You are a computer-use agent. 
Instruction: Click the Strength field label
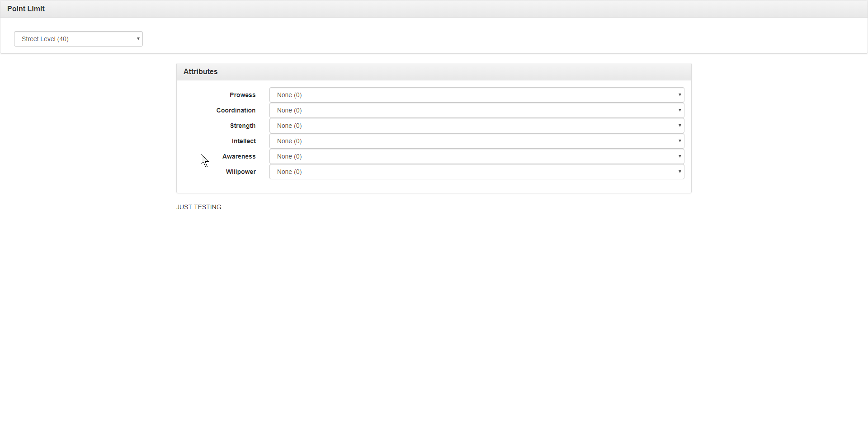point(242,126)
